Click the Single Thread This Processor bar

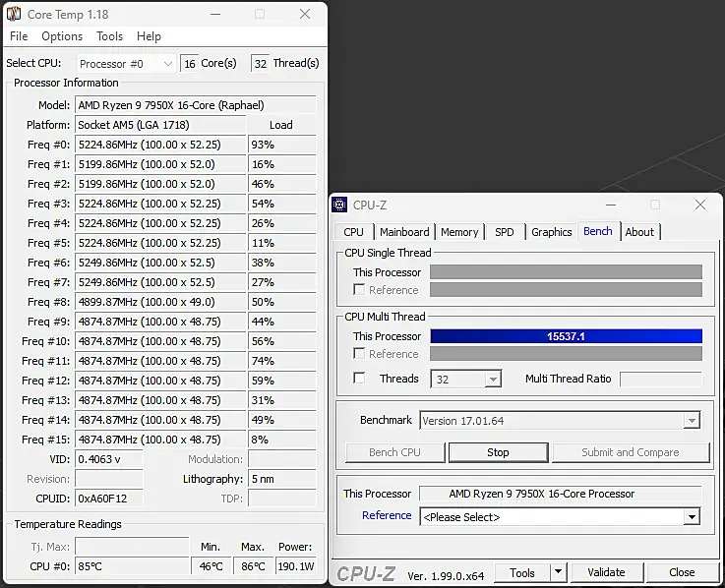566,271
